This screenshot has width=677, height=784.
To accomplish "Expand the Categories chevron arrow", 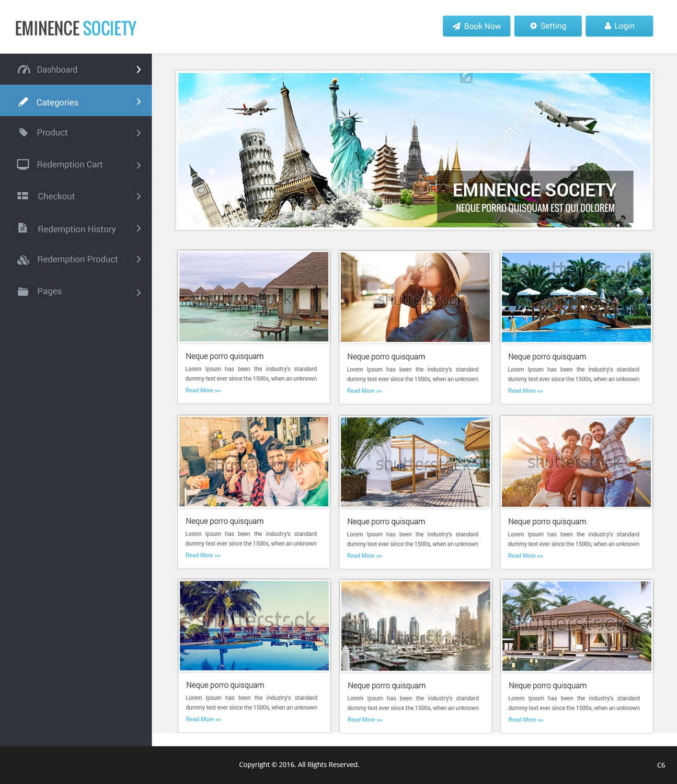I will point(139,101).
